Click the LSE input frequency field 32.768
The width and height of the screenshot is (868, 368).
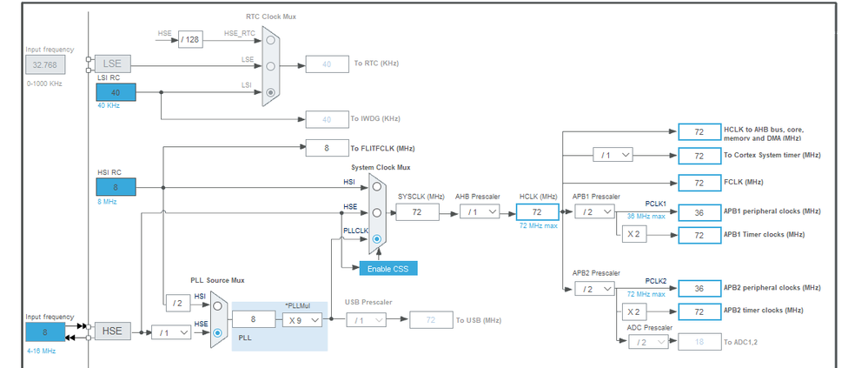(45, 65)
